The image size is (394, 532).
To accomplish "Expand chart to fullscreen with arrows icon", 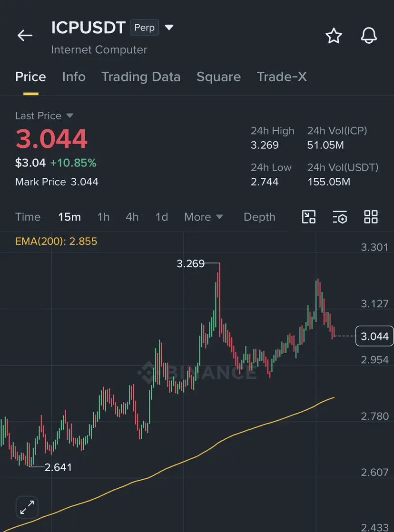I will [27, 507].
